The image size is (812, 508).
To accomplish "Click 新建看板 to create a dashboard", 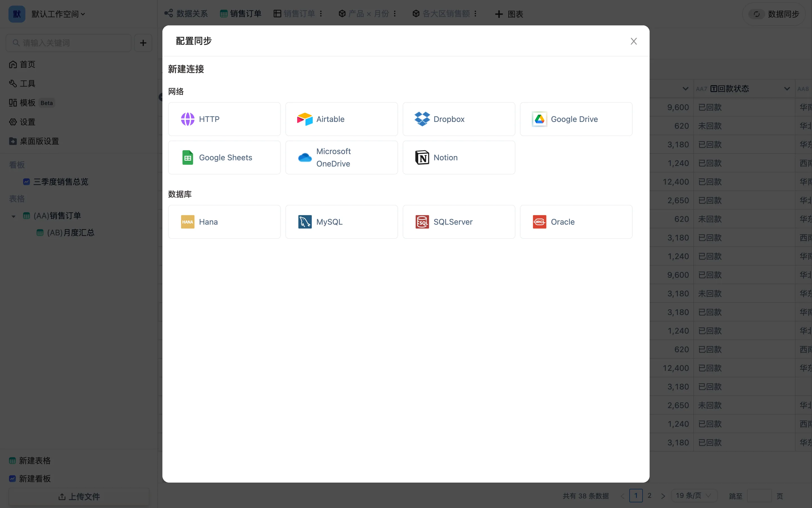I will tap(30, 479).
